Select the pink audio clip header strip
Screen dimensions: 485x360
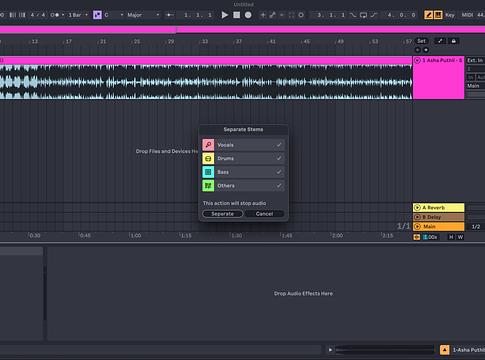[206, 60]
